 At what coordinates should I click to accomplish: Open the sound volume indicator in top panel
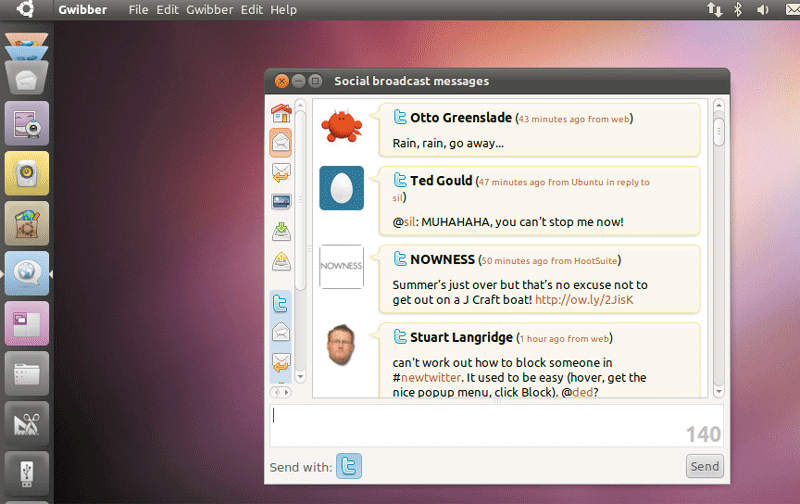(x=763, y=9)
